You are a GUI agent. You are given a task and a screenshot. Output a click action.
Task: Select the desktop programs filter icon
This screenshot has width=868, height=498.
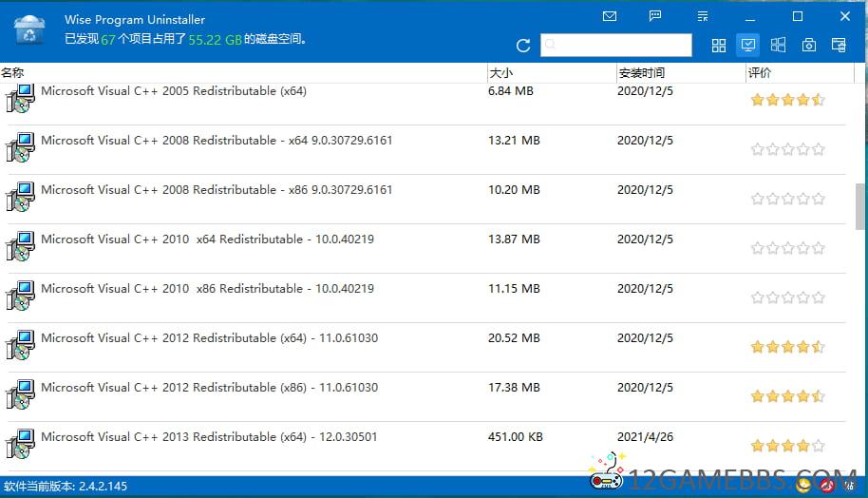pyautogui.click(x=748, y=45)
